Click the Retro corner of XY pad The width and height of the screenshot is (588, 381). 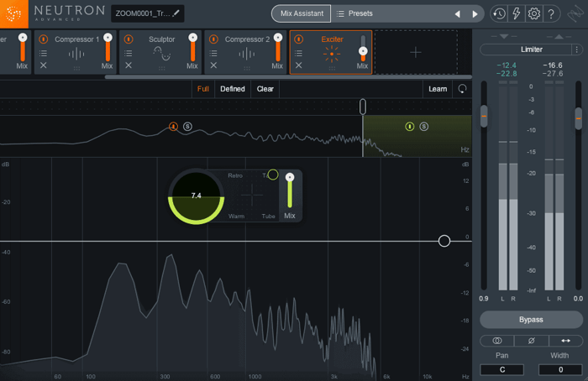pyautogui.click(x=235, y=175)
